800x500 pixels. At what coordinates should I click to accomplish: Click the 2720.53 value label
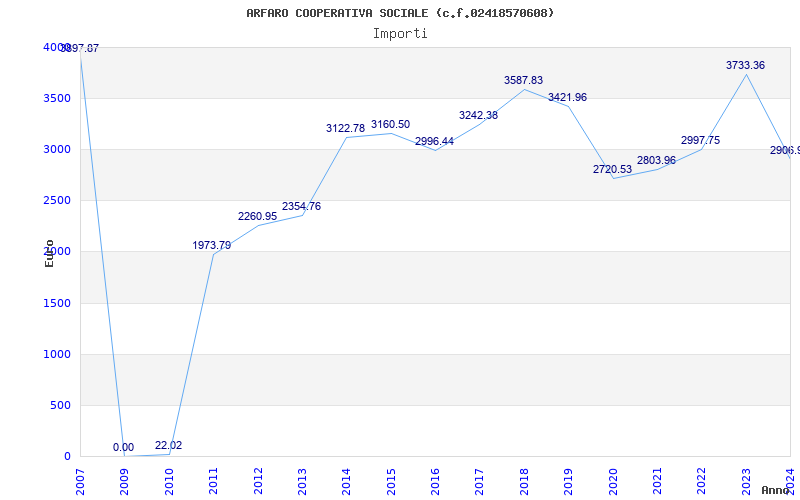click(612, 169)
